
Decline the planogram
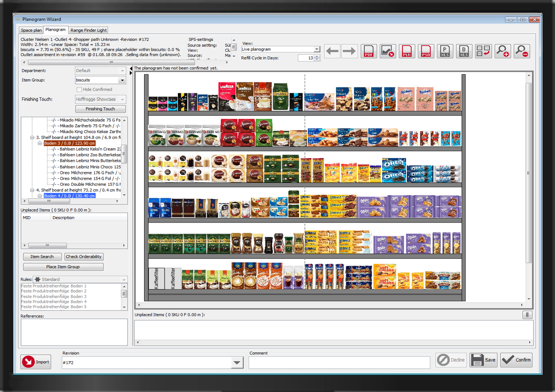tap(451, 360)
